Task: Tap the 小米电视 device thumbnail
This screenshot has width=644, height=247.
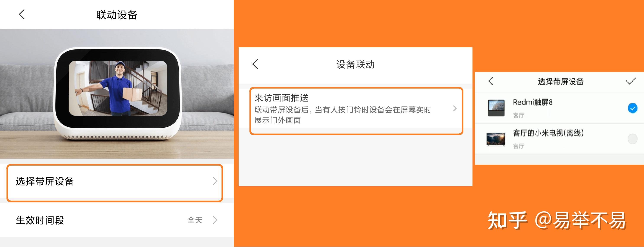Action: [496, 139]
